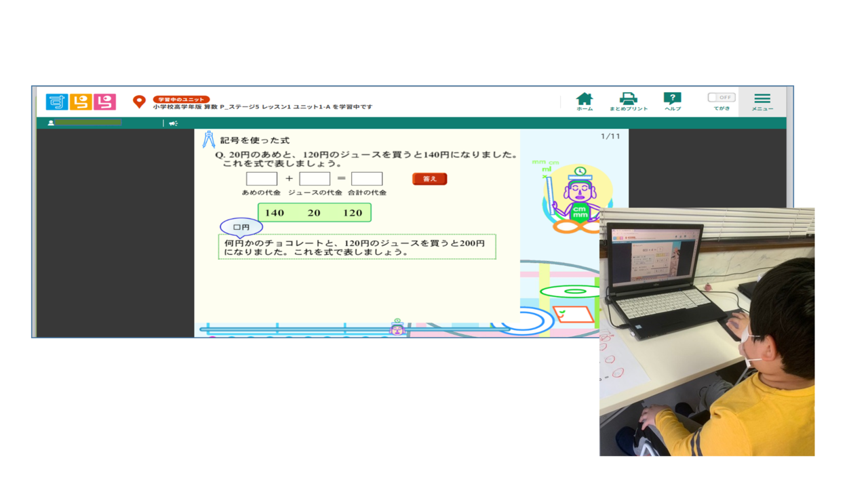Click the compass icon beside 記号を使った式
The image size is (868, 488).
tap(209, 139)
